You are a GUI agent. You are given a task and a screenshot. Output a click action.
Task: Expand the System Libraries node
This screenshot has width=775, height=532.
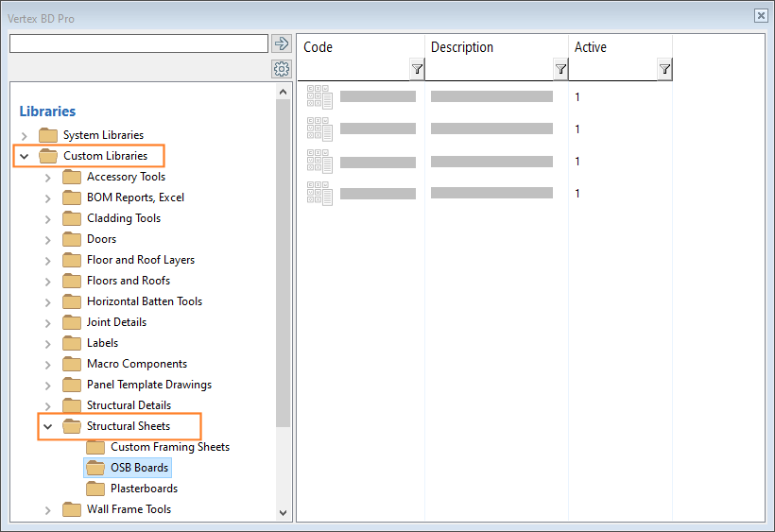pyautogui.click(x=25, y=136)
